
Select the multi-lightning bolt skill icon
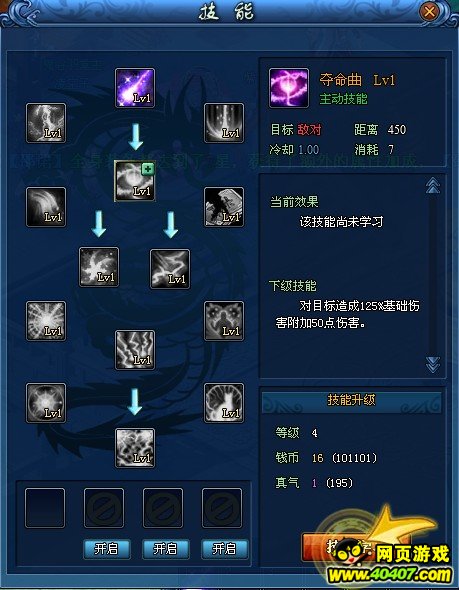tap(135, 350)
